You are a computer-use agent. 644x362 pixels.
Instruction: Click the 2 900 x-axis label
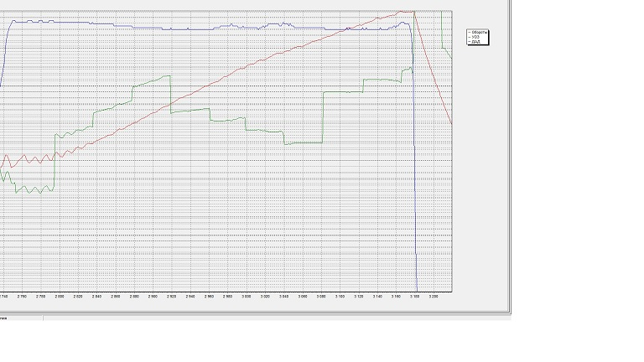153,296
